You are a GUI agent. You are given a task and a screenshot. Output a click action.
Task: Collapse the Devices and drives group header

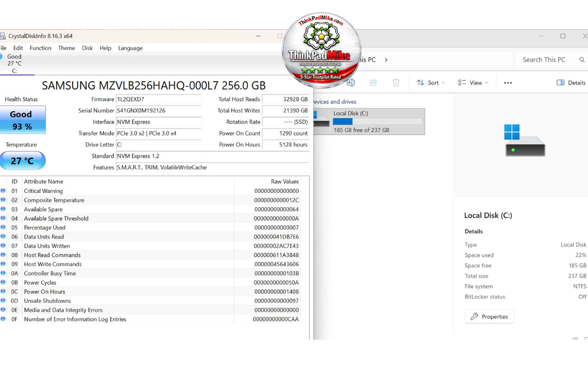334,102
